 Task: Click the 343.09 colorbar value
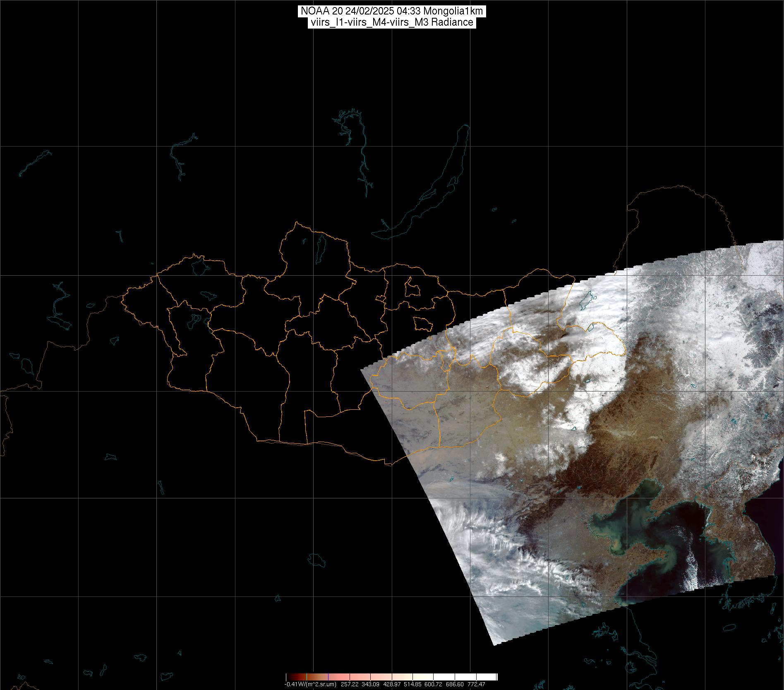[370, 684]
